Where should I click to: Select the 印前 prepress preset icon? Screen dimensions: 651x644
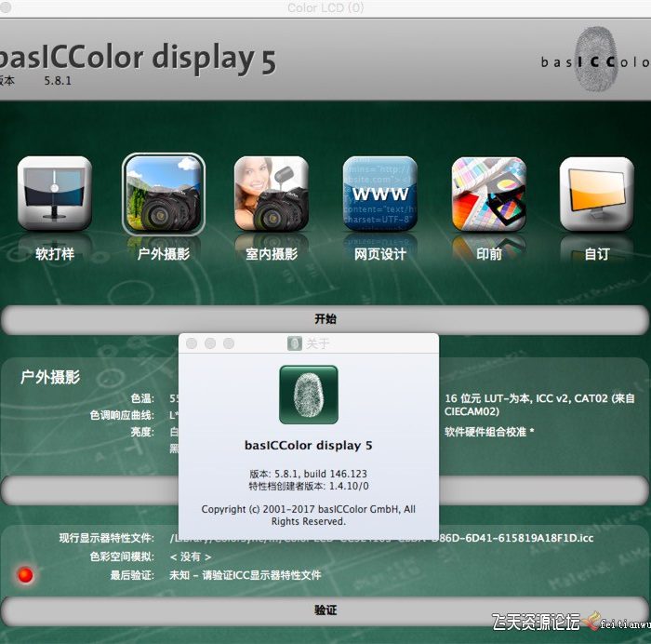[x=488, y=194]
